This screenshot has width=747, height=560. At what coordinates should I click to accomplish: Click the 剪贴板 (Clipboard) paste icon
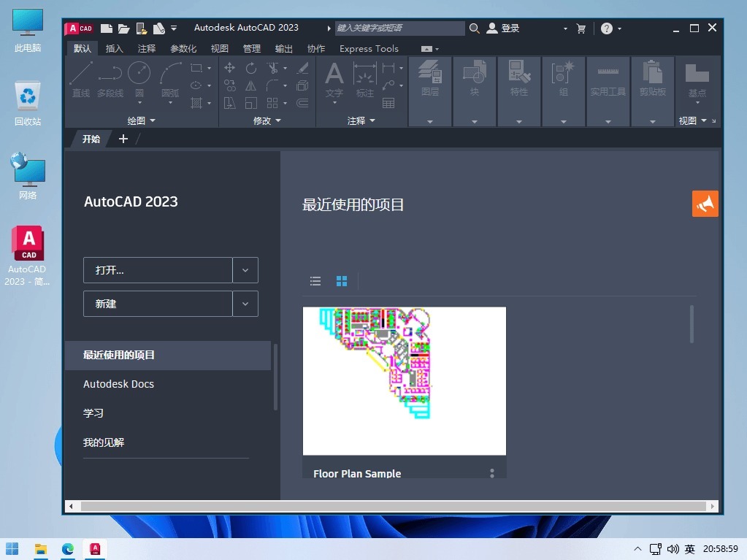coord(652,73)
